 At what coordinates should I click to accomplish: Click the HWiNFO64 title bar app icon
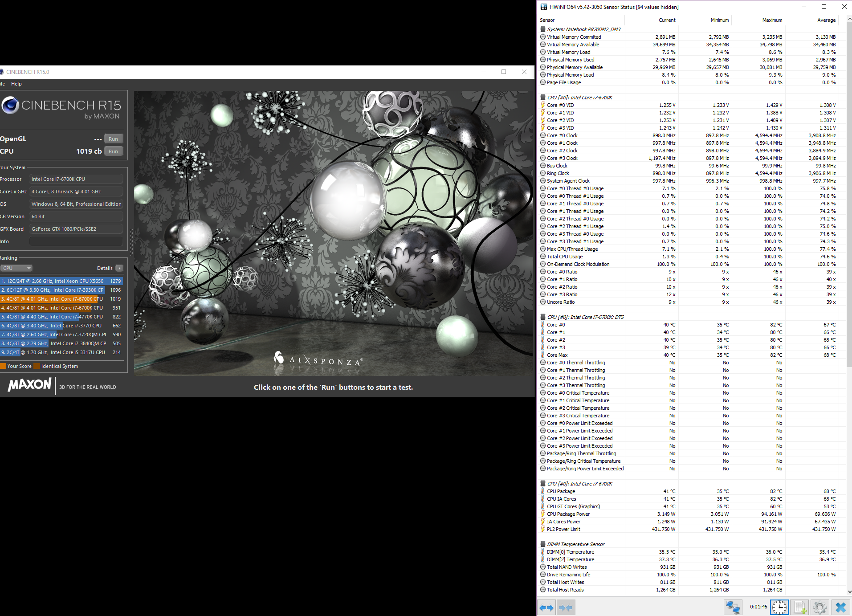tap(543, 7)
